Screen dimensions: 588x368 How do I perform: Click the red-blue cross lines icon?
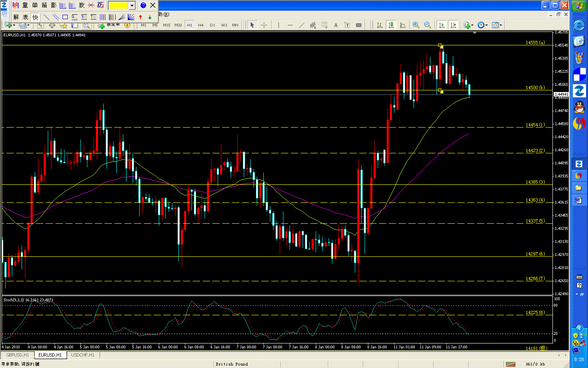tap(91, 5)
